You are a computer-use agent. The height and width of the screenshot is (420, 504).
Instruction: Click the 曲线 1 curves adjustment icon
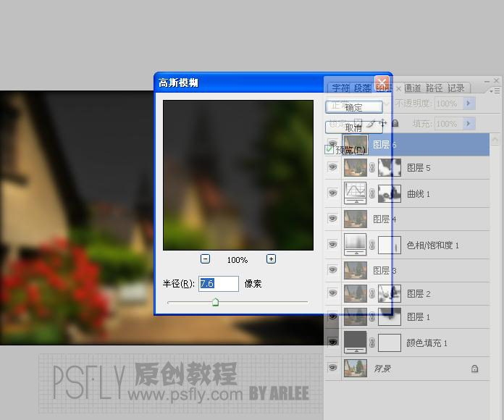(355, 193)
